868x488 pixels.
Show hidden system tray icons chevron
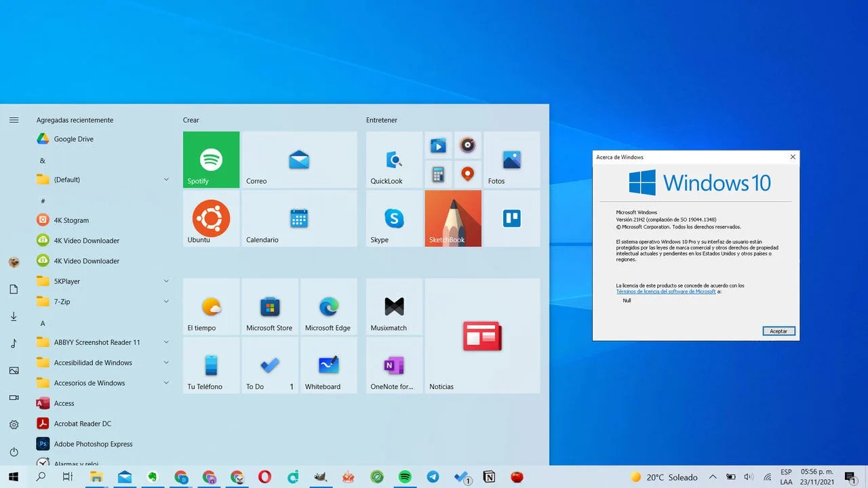pos(713,477)
